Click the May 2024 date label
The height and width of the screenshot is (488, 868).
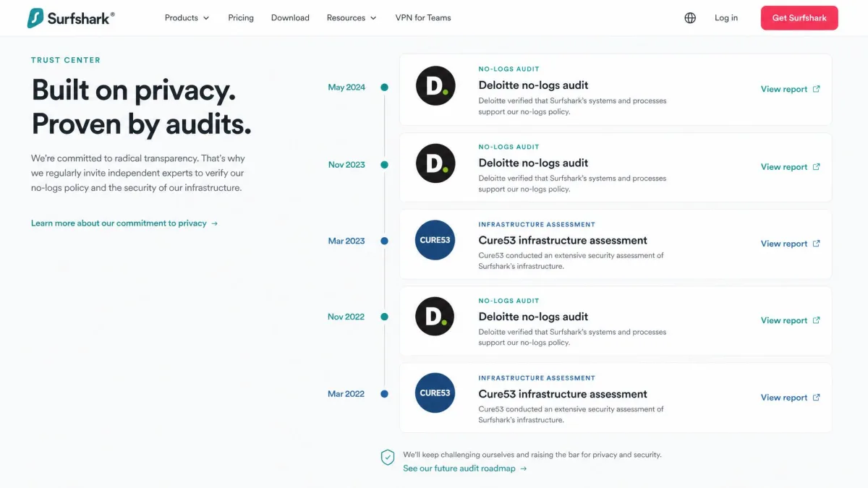point(346,87)
